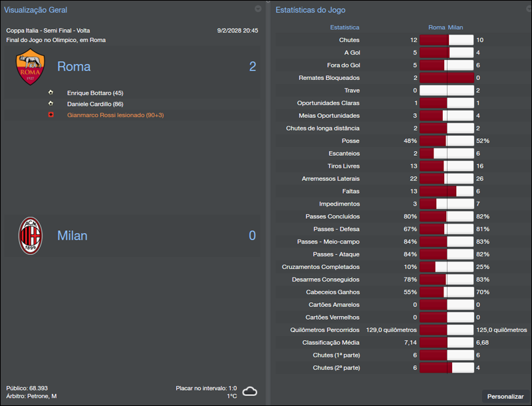Open the Visualização Geral panel gear icon
This screenshot has width=532, height=406.
(258, 9)
